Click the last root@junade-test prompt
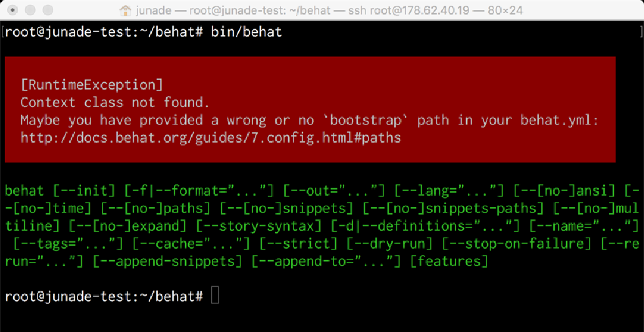 [104, 296]
